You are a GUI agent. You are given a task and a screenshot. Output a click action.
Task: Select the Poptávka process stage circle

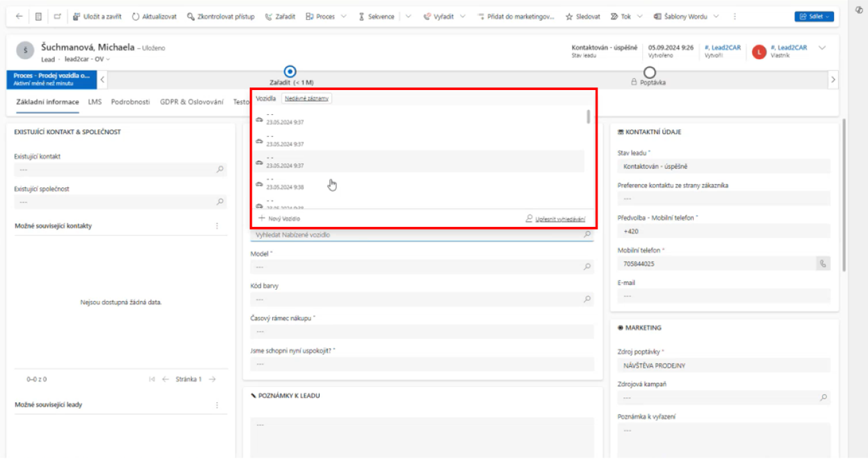click(x=649, y=72)
